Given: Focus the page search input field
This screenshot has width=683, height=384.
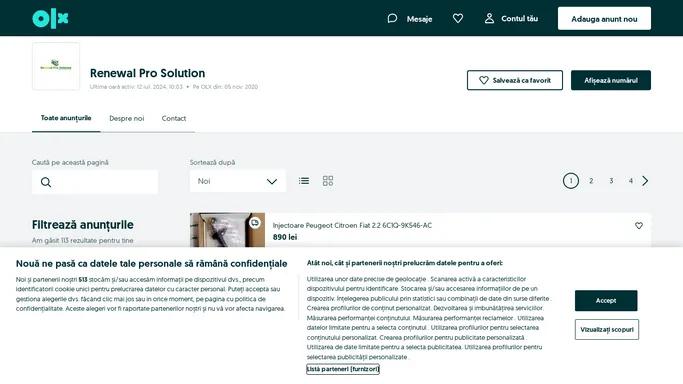Looking at the screenshot, I should [95, 182].
